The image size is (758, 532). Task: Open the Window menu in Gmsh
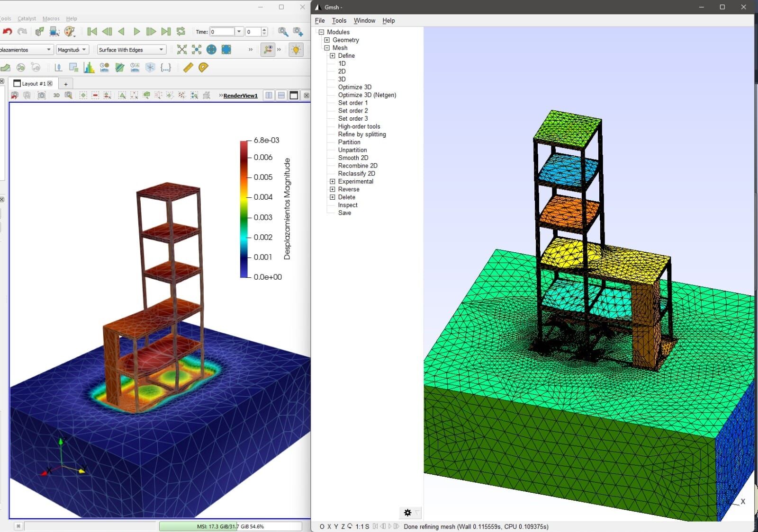click(364, 21)
